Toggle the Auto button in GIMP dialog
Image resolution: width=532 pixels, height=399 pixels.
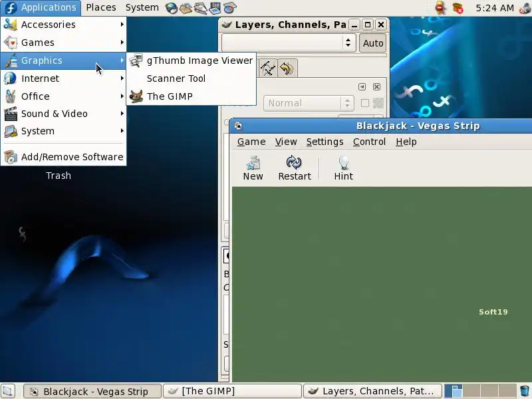[x=373, y=43]
